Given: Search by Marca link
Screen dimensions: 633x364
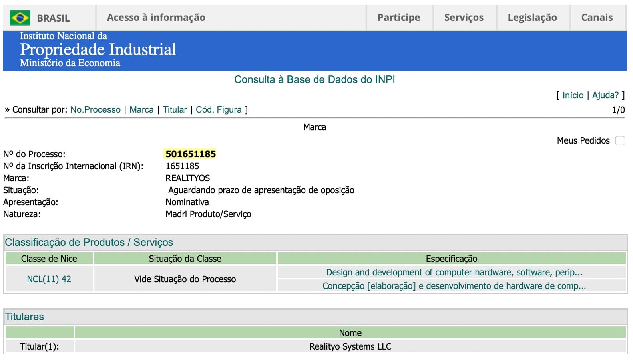Looking at the screenshot, I should coord(141,109).
